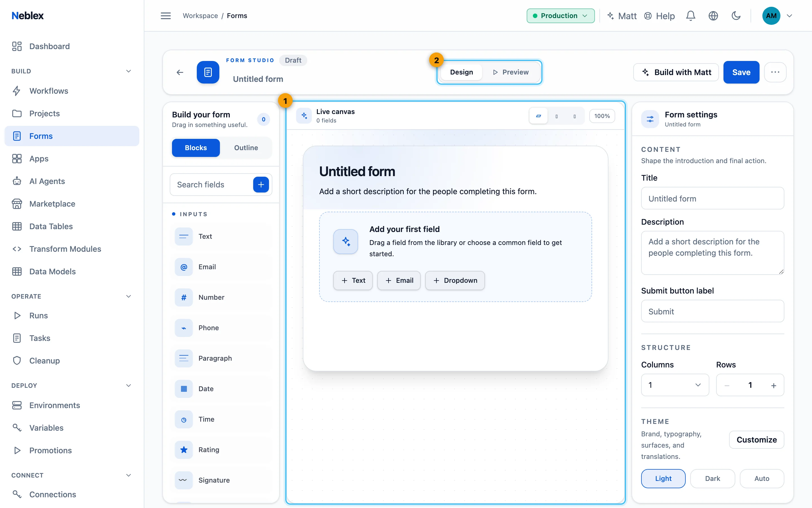This screenshot has width=812, height=508.
Task: Click the Form settings sliders icon
Action: click(x=650, y=119)
